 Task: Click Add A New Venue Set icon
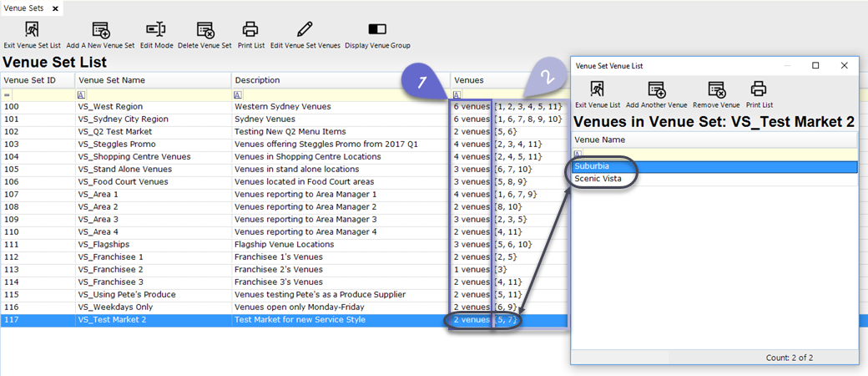(x=100, y=30)
